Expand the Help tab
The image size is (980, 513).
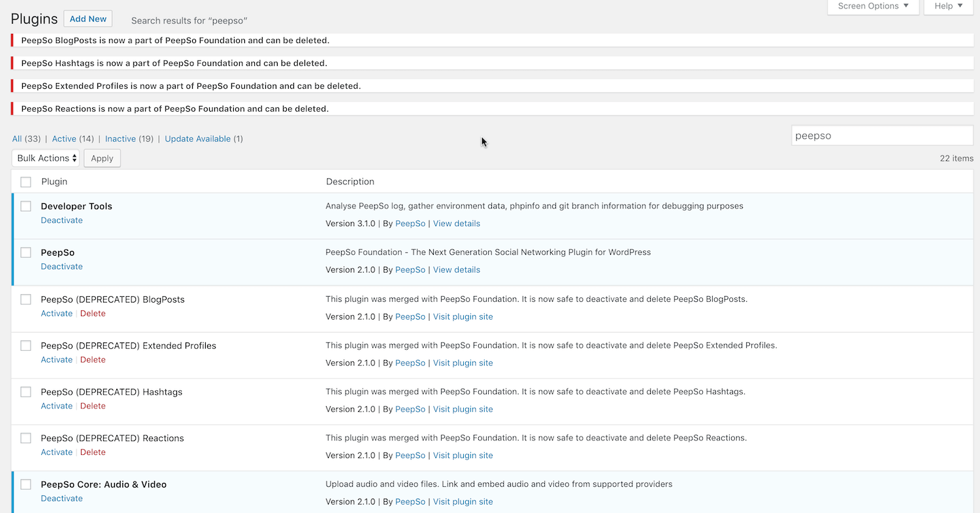(x=948, y=7)
